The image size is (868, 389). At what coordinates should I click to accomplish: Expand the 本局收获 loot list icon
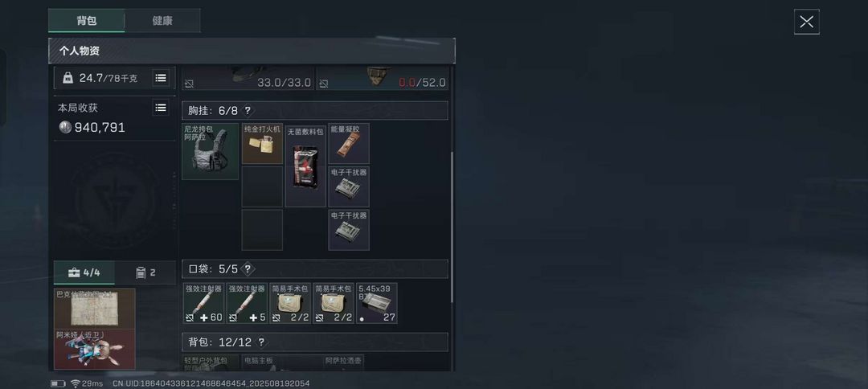point(161,108)
